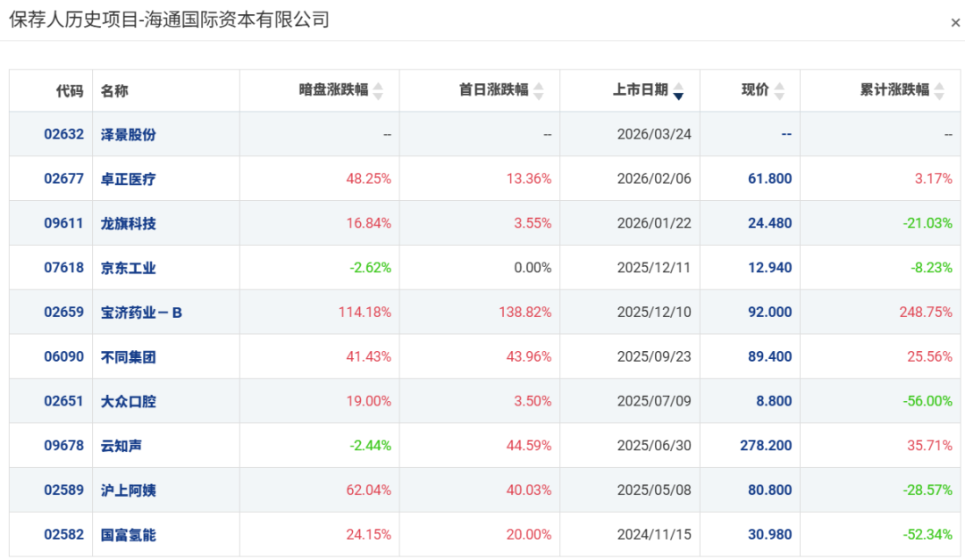Image resolution: width=965 pixels, height=560 pixels.
Task: Toggle 上市日期 sort order icon
Action: [678, 91]
